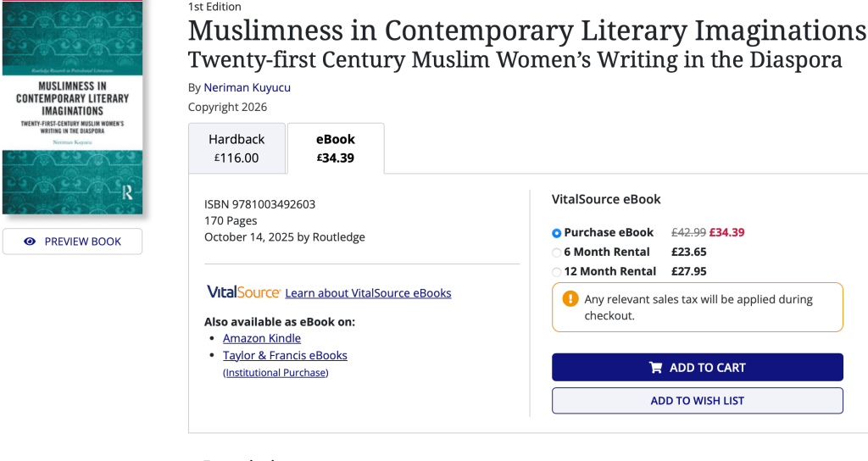This screenshot has height=461, width=868.
Task: Click the ISBN 9781003492603 text
Action: click(x=259, y=204)
